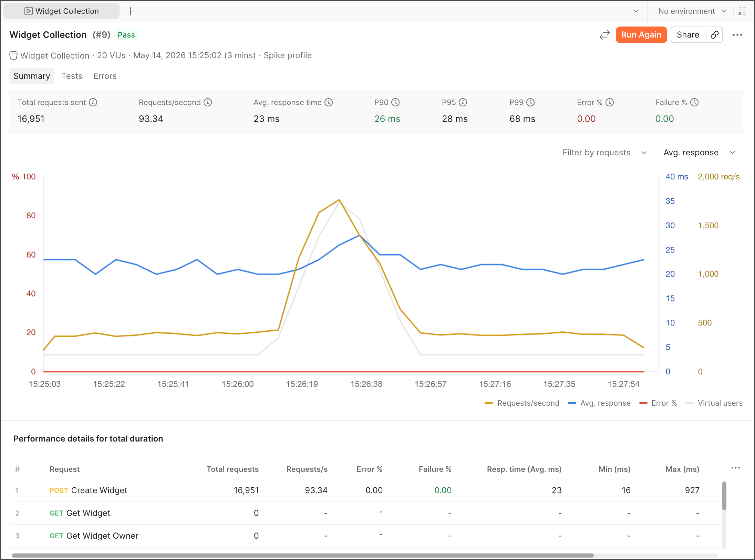The image size is (755, 560).
Task: Toggle Virtual users legend series
Action: pos(714,403)
